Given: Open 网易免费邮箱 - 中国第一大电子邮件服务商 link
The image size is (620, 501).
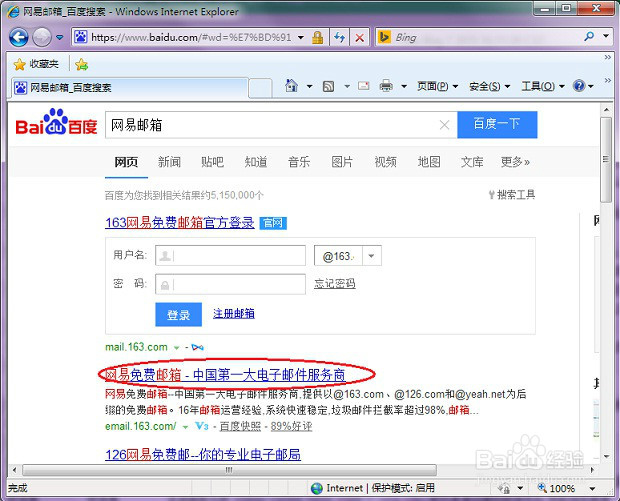Looking at the screenshot, I should point(225,374).
